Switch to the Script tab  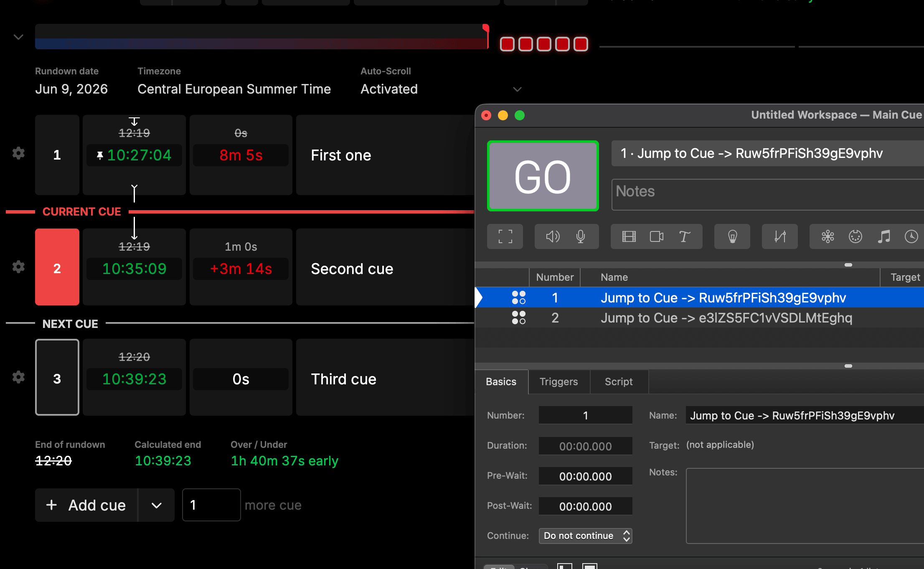619,381
